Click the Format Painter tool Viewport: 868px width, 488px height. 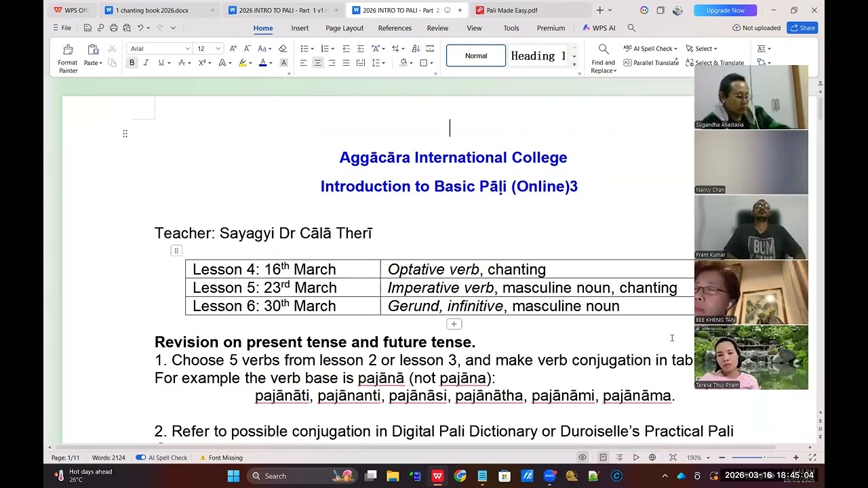[x=68, y=58]
